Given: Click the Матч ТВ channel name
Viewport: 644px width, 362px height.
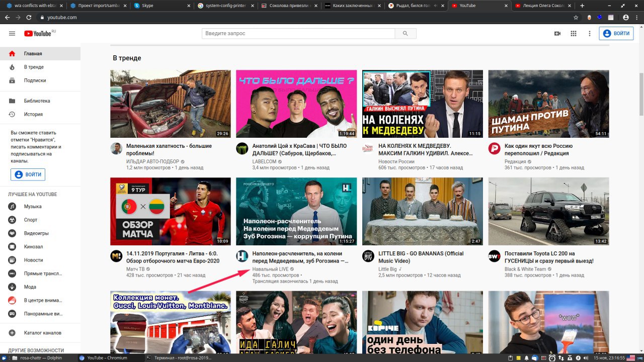Looking at the screenshot, I should click(135, 269).
